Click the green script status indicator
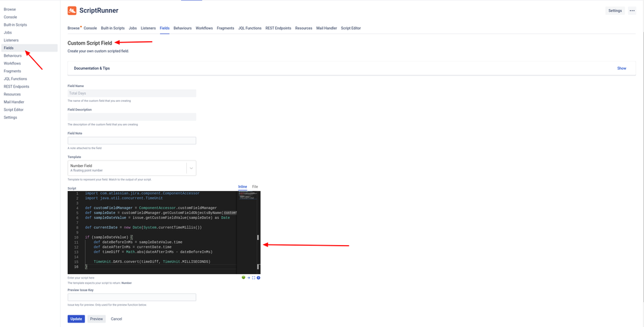644x327 pixels. [x=244, y=278]
